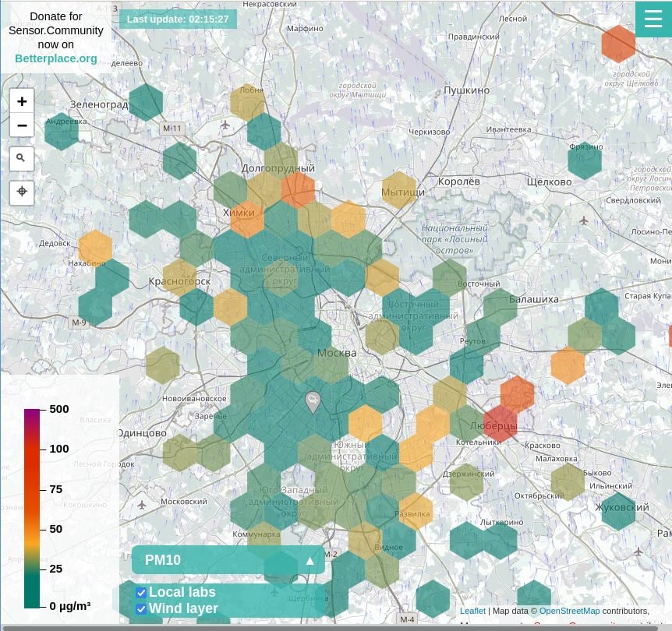Select the olive hexagon at Красногорск
Viewport: 672px width, 631px height.
(179, 277)
